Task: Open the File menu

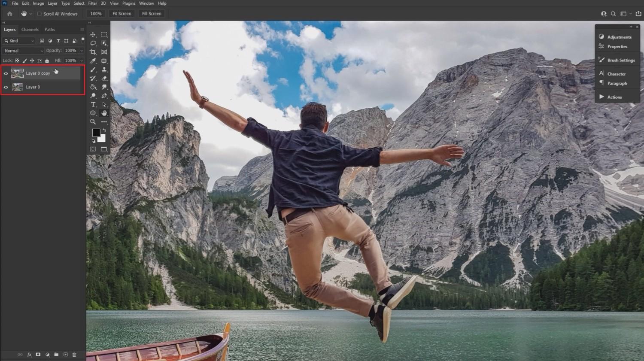Action: 15,3
